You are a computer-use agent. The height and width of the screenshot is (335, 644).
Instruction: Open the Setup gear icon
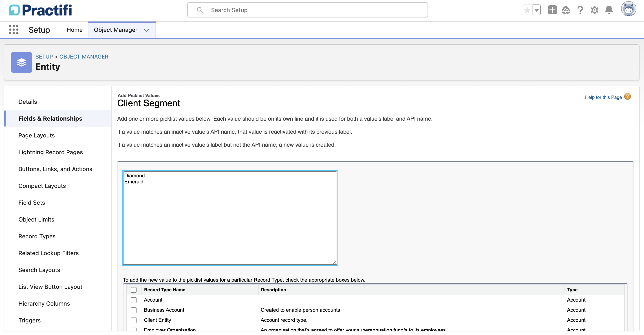pyautogui.click(x=595, y=10)
